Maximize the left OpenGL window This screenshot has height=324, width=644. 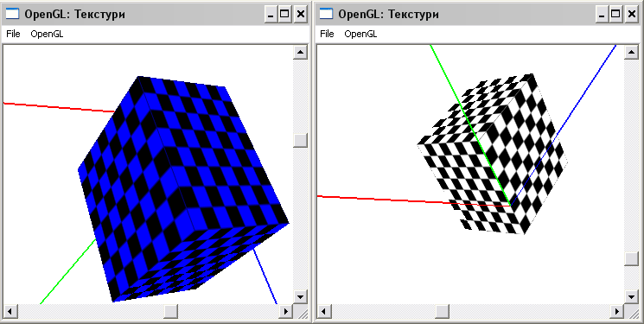284,15
